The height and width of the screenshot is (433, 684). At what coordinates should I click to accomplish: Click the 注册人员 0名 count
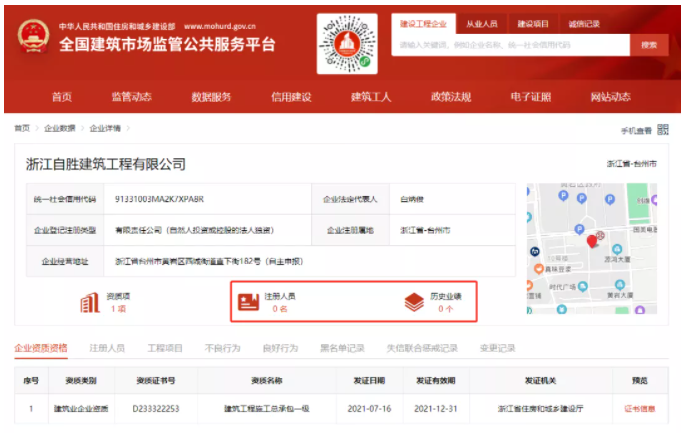coord(280,309)
